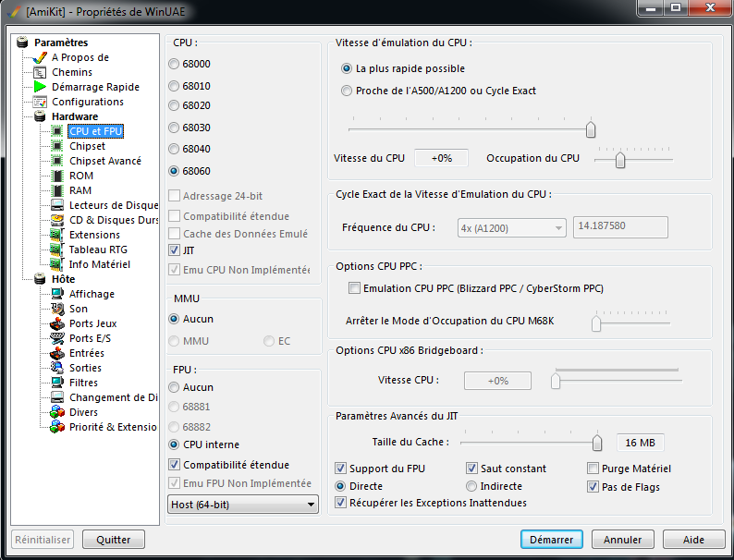
Task: Select the 68010 CPU radio button
Action: point(174,86)
